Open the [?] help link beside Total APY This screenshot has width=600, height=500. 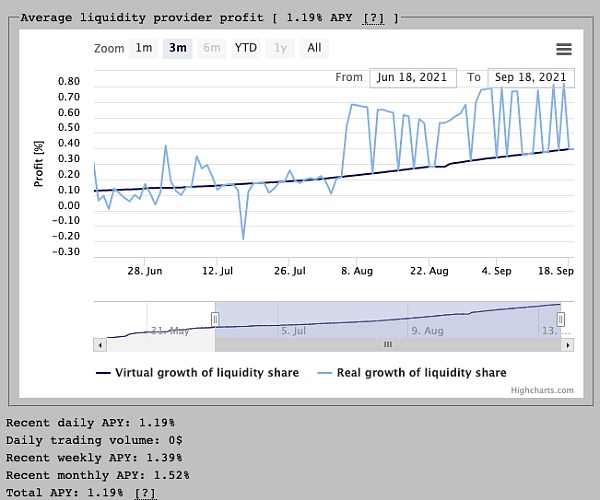(x=145, y=493)
